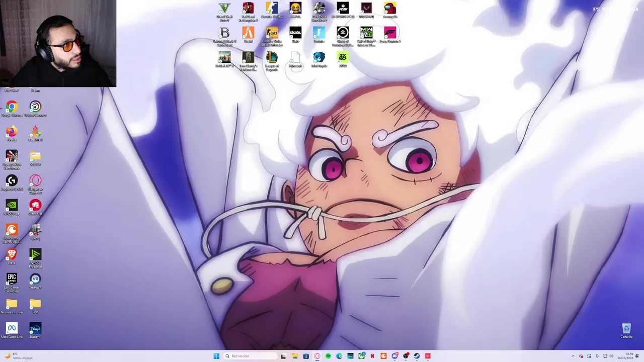Viewport: 644px width, 362px height.
Task: Open the Xbox app in taskbar
Action: coord(361,356)
